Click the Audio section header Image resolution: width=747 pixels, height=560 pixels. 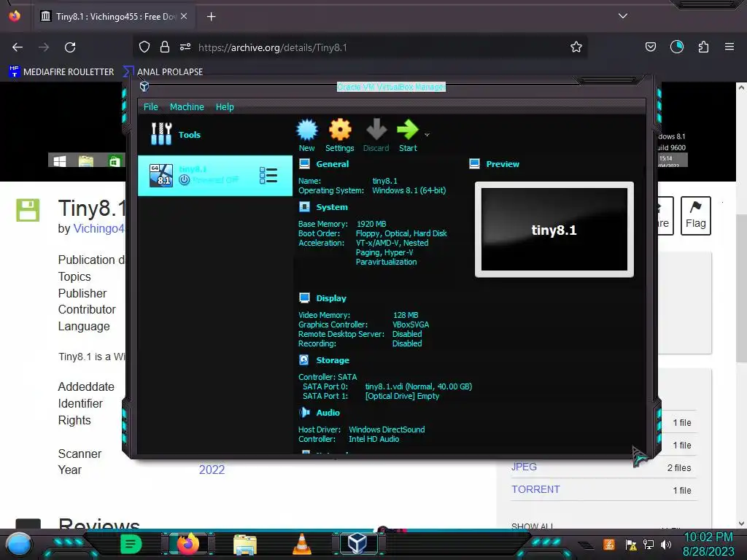pos(328,413)
